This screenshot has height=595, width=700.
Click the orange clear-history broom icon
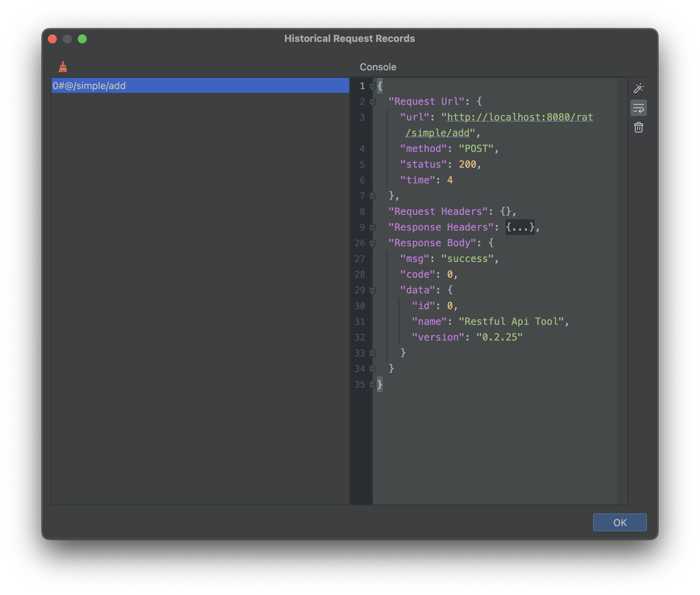(x=62, y=67)
